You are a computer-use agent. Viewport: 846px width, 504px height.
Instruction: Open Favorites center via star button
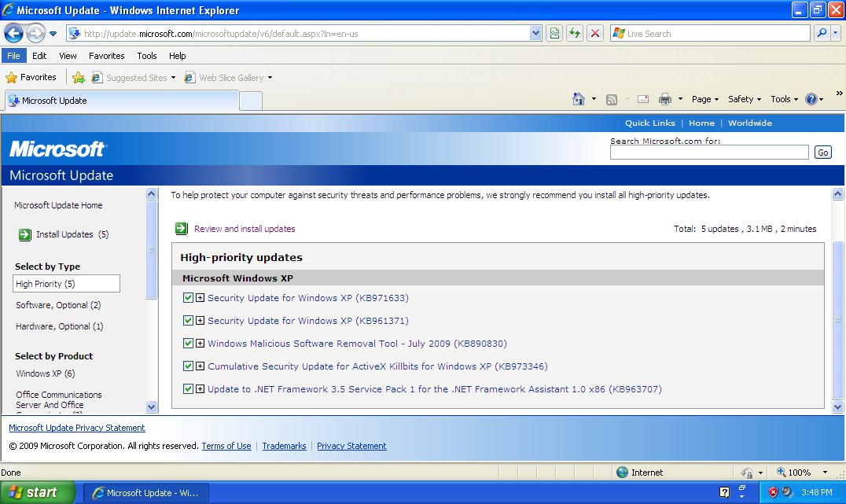pos(31,78)
